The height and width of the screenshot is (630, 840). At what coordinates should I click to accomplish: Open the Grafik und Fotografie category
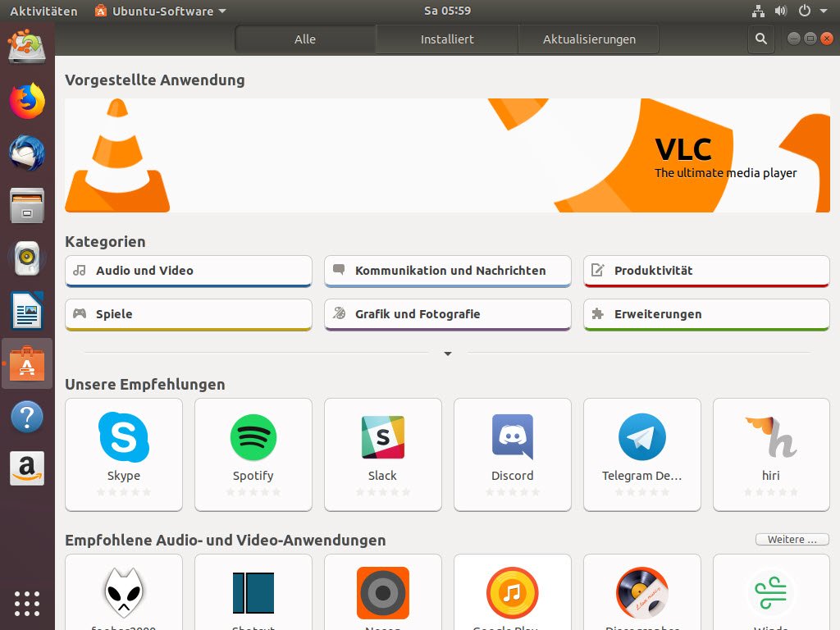[x=448, y=314]
